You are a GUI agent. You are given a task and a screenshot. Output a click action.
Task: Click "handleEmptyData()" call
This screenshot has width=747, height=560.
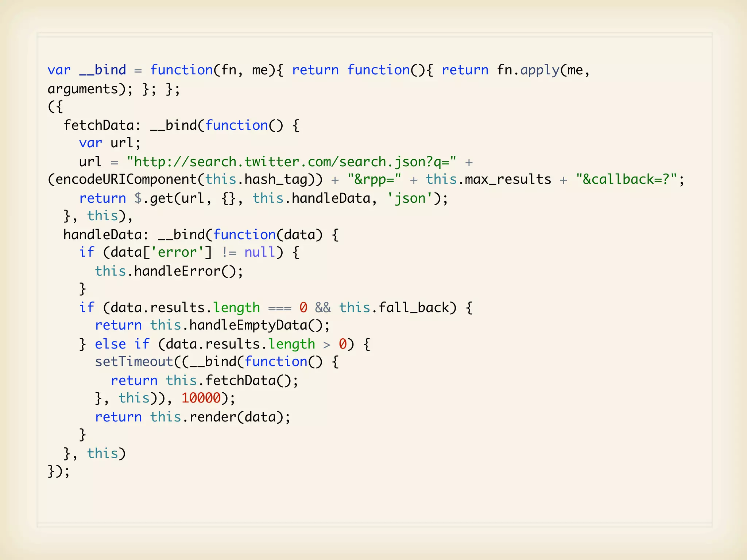click(255, 326)
